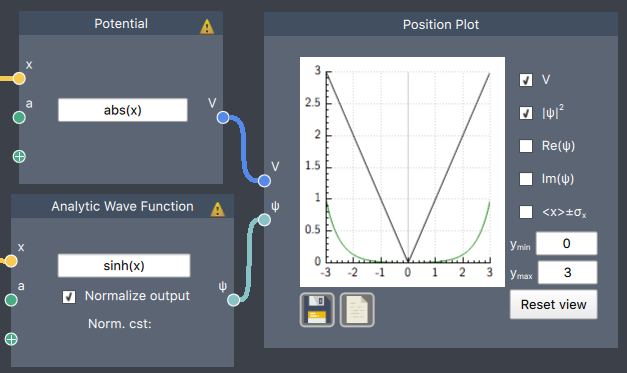Toggle the Normalize output checkbox
Viewport: 627px width, 373px height.
pos(69,297)
